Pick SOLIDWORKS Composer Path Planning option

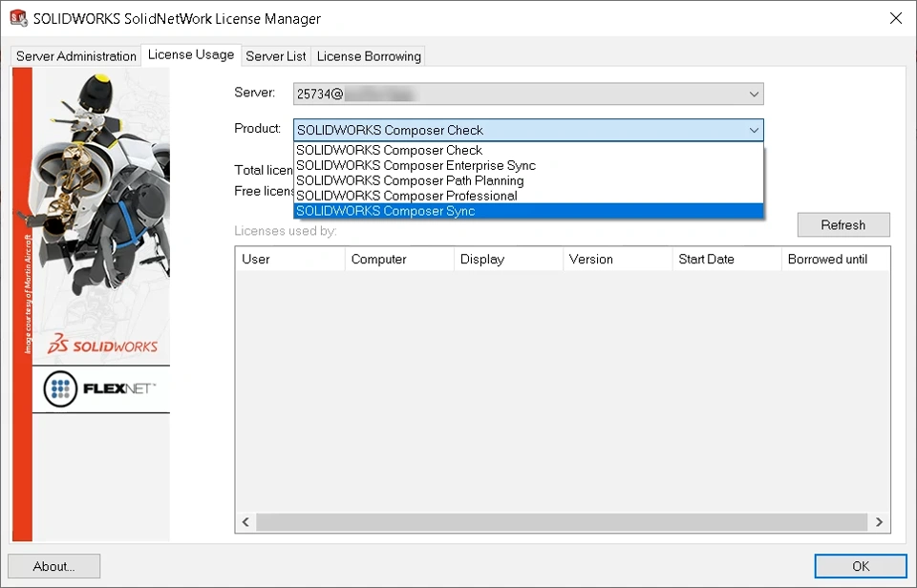click(410, 180)
